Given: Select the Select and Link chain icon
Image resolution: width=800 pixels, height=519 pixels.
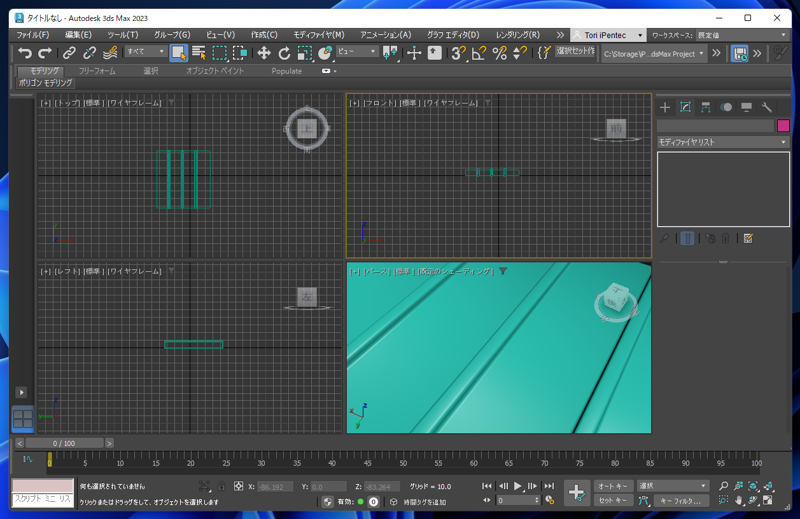Looking at the screenshot, I should [x=69, y=53].
